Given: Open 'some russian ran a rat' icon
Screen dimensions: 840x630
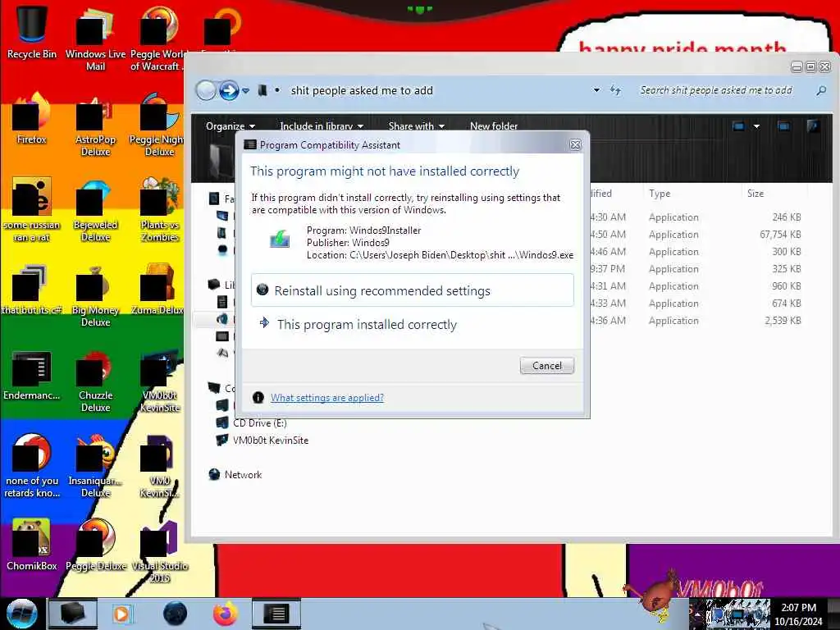Looking at the screenshot, I should point(32,210).
